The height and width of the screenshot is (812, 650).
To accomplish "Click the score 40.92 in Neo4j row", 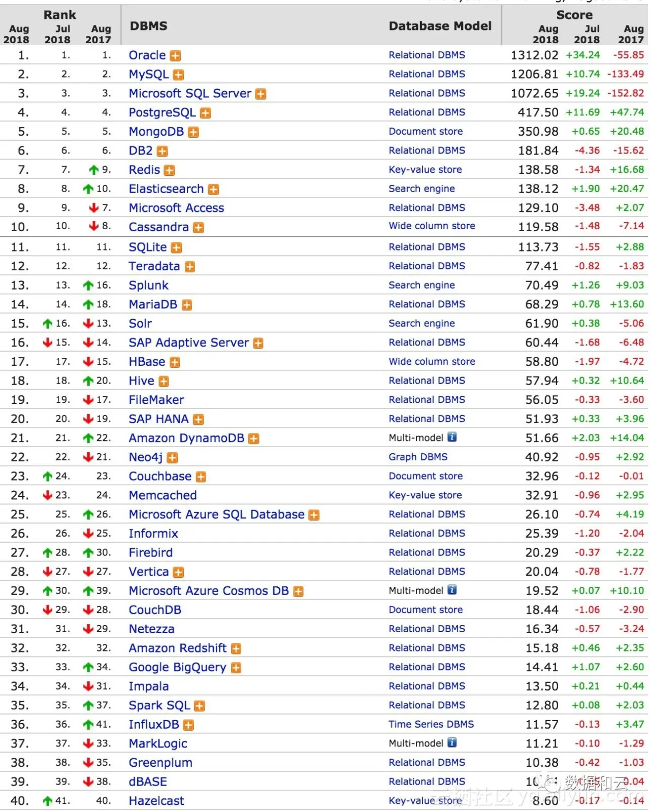I will (542, 457).
